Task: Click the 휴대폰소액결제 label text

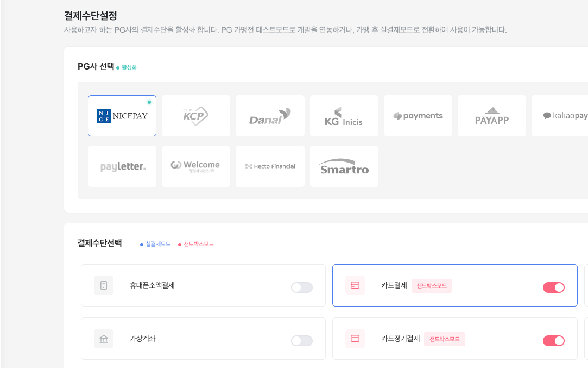Action: 152,285
